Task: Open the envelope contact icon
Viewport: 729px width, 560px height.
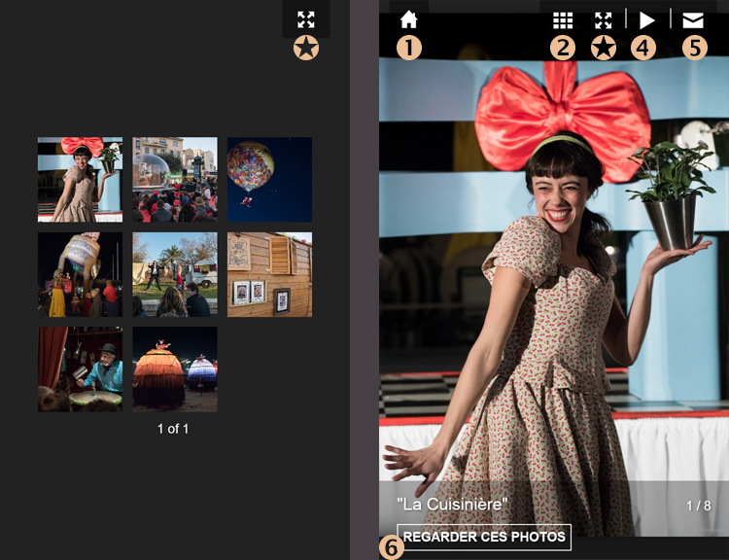Action: click(693, 20)
